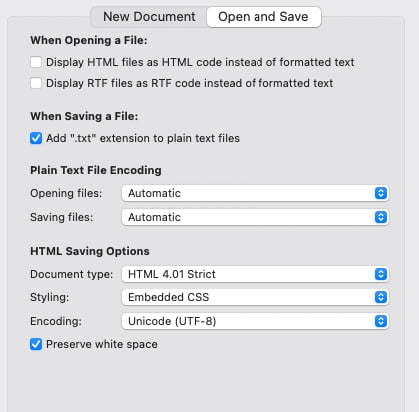Image resolution: width=419 pixels, height=412 pixels.
Task: Click the 'Plain Text File Encoding' heading
Action: [x=96, y=170]
